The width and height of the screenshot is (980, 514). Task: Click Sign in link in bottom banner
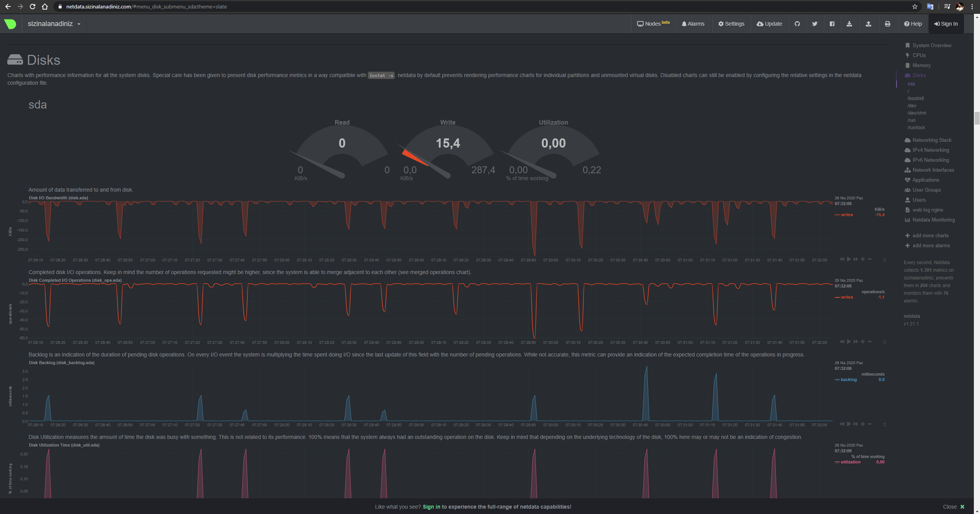point(431,507)
